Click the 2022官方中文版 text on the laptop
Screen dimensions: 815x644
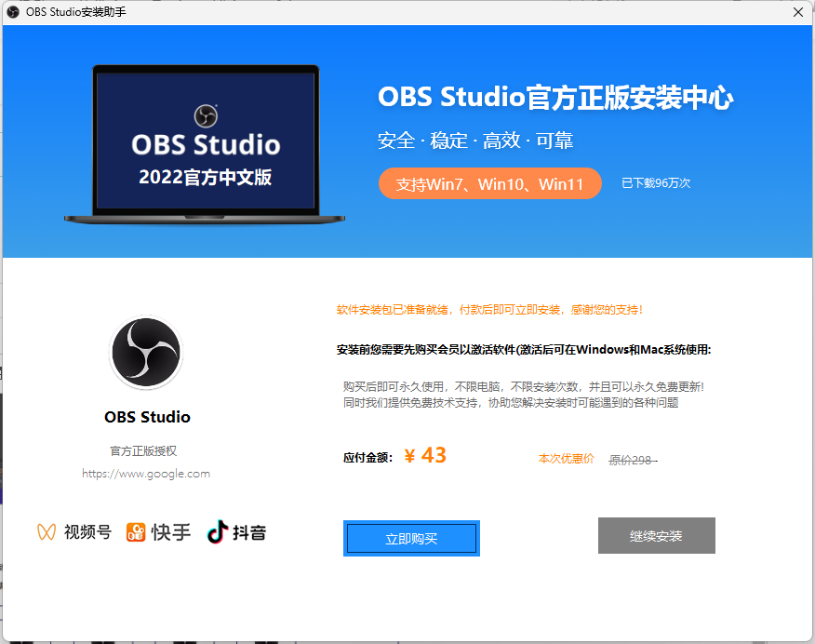(x=206, y=177)
